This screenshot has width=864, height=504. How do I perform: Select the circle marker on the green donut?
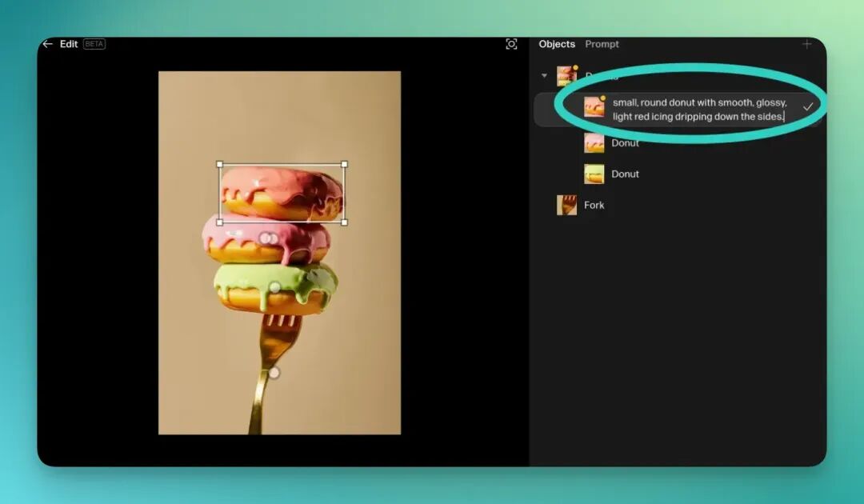[x=274, y=286]
